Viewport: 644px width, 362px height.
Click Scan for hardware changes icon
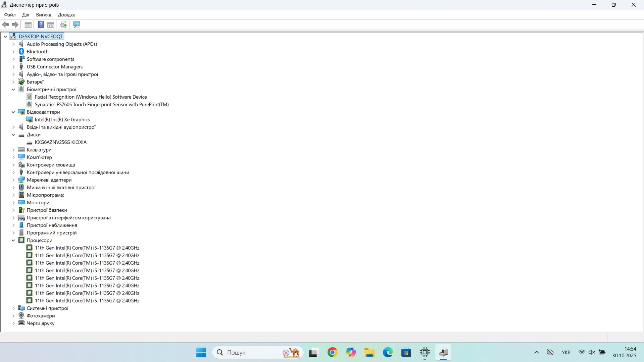[77, 24]
